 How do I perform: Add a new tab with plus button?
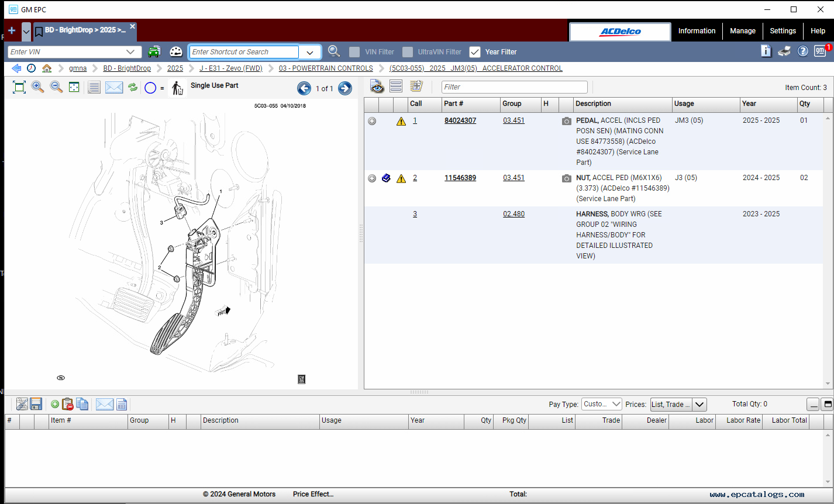(x=12, y=30)
